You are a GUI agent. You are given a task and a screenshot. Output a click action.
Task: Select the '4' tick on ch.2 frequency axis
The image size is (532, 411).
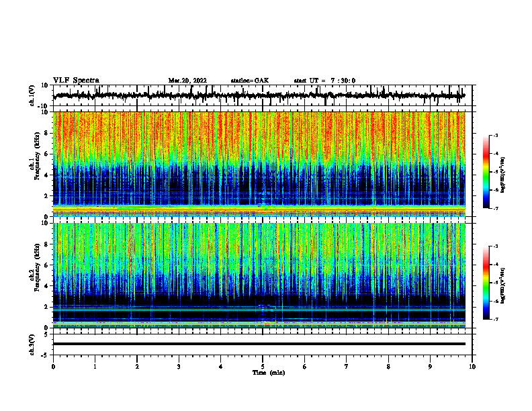[46, 286]
